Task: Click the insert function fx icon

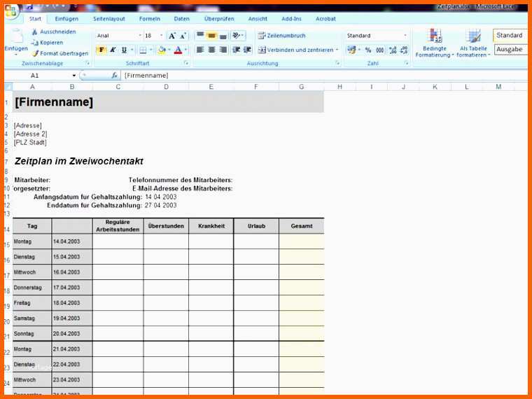Action: pos(114,76)
